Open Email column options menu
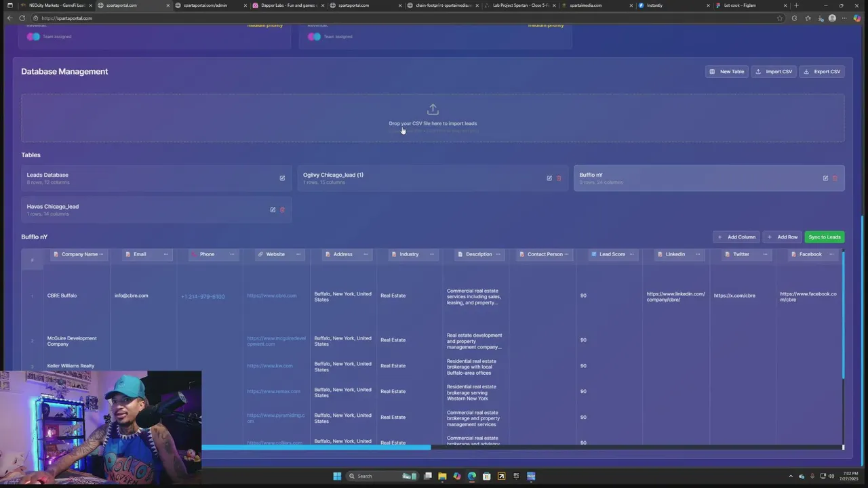 [165, 254]
